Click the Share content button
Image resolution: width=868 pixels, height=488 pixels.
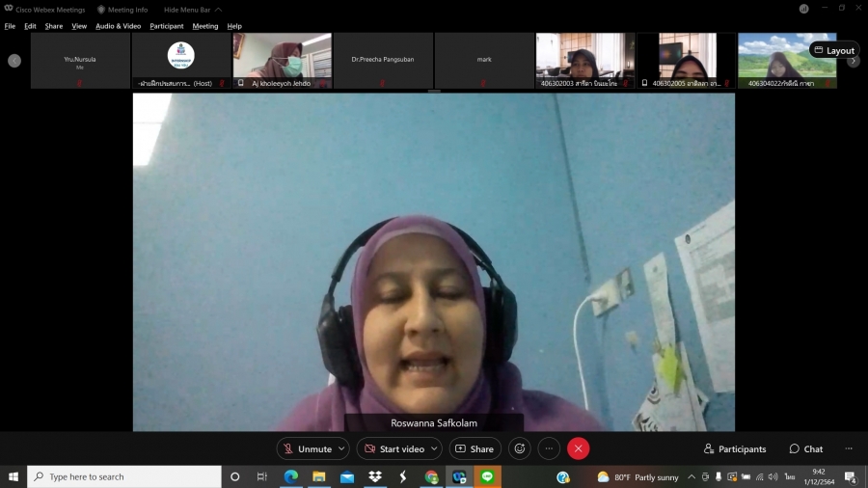coord(475,448)
